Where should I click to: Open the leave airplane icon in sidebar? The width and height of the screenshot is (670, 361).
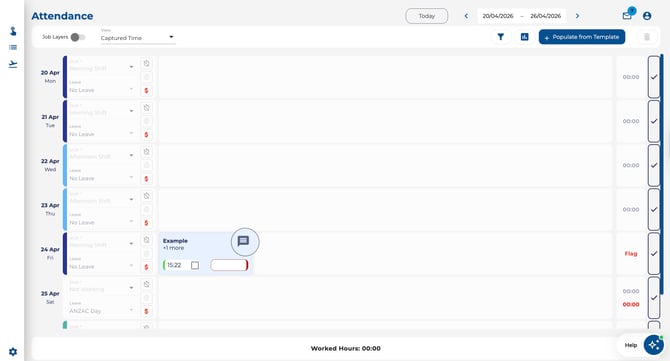click(x=13, y=64)
